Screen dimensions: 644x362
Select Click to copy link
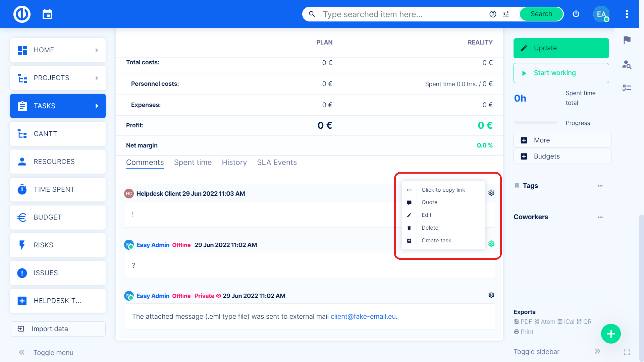click(x=443, y=190)
